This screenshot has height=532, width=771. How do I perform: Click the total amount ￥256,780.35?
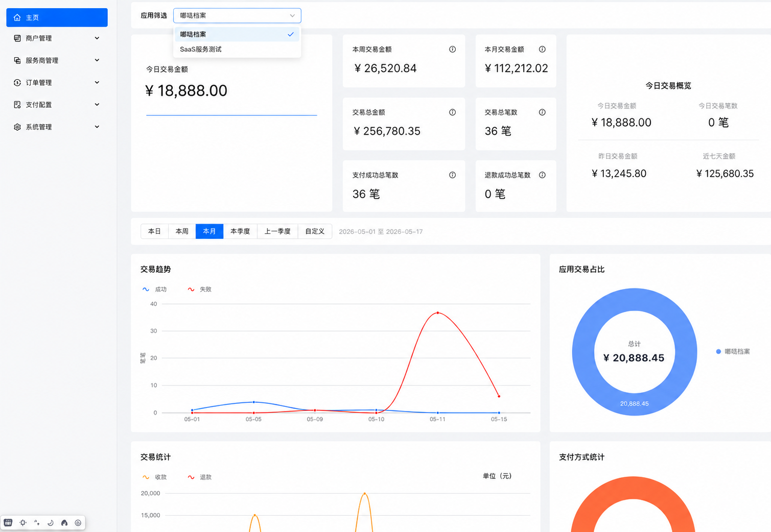(x=387, y=131)
